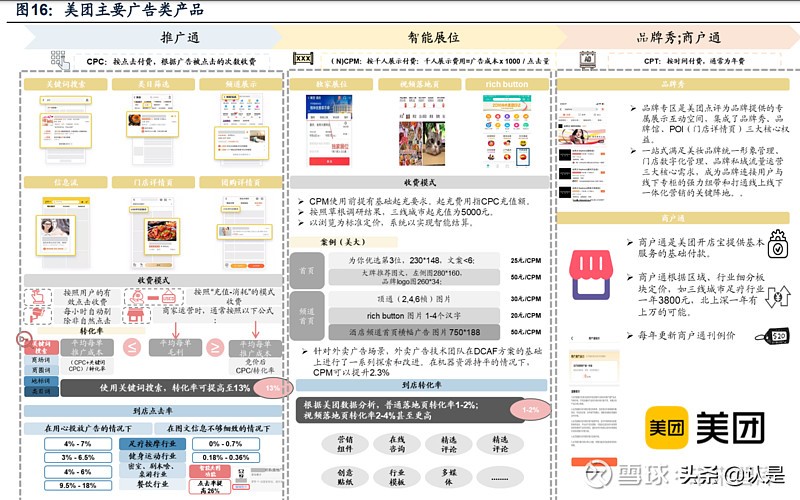
Task: Click the 为你优选第3位 ad spec row
Action: (x=414, y=260)
